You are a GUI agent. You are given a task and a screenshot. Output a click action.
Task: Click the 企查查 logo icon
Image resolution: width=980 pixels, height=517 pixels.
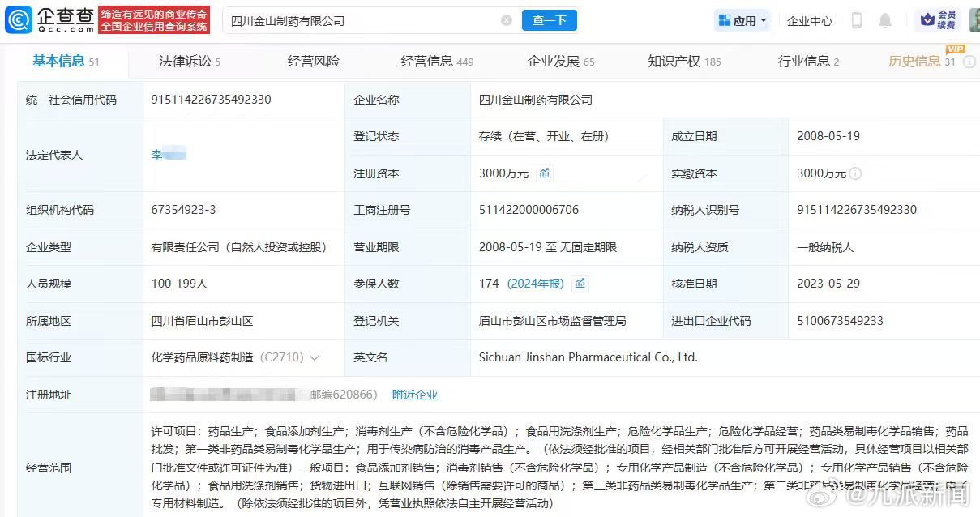coord(17,19)
